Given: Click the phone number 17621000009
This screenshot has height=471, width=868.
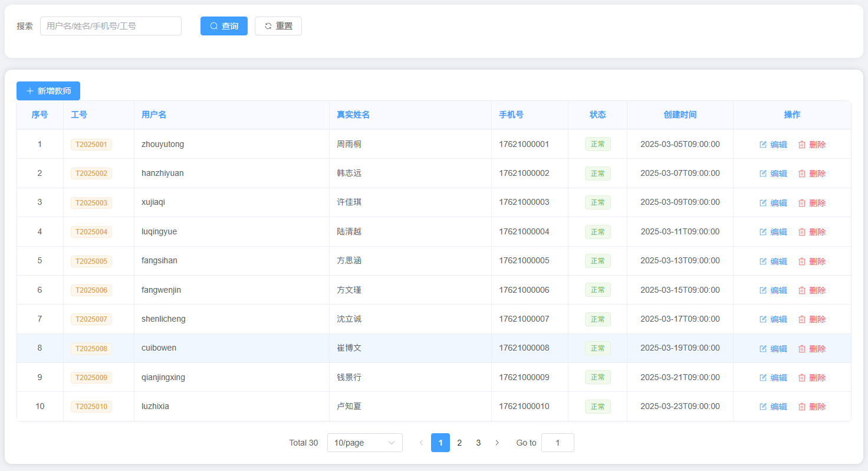Looking at the screenshot, I should (x=524, y=377).
